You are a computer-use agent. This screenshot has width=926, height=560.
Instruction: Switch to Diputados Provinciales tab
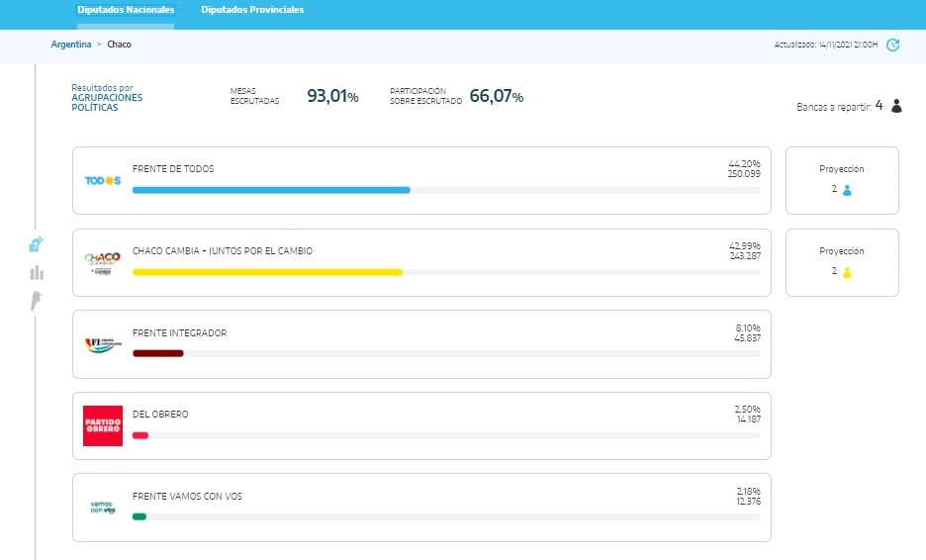tap(252, 10)
